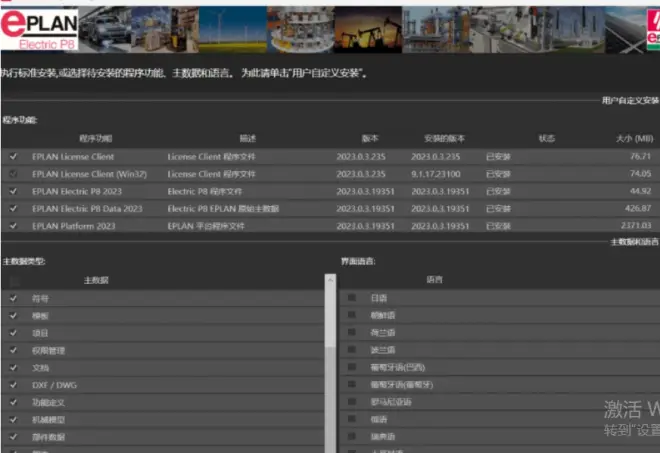Click the EPLAN Electric P8 logo
The height and width of the screenshot is (453, 660).
pyautogui.click(x=39, y=29)
